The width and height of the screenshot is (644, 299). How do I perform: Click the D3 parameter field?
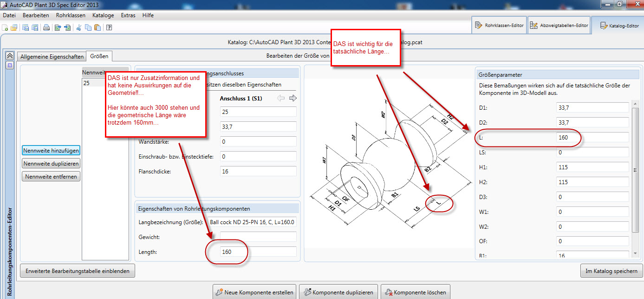pos(592,197)
